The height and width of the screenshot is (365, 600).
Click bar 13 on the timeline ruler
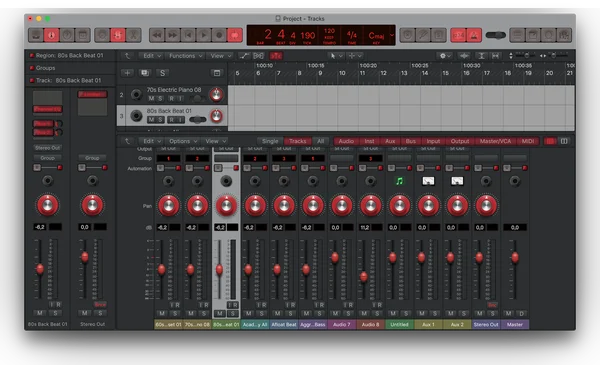click(x=404, y=73)
